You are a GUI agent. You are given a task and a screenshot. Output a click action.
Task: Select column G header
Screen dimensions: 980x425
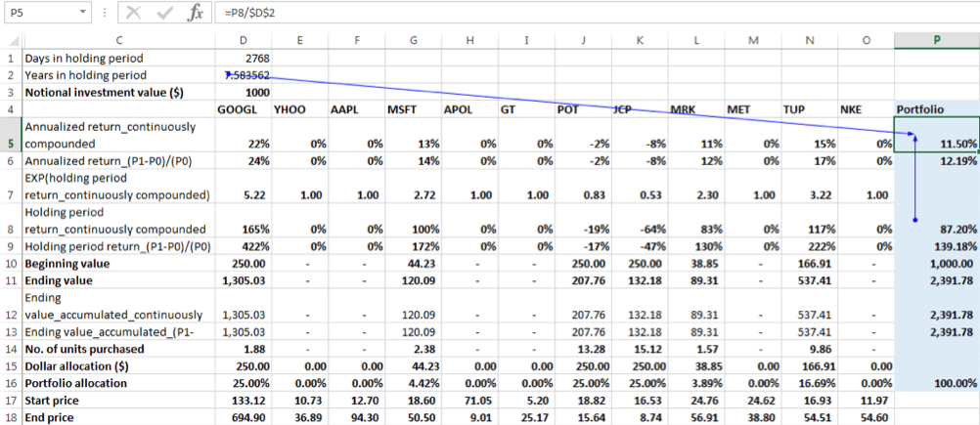click(x=414, y=40)
